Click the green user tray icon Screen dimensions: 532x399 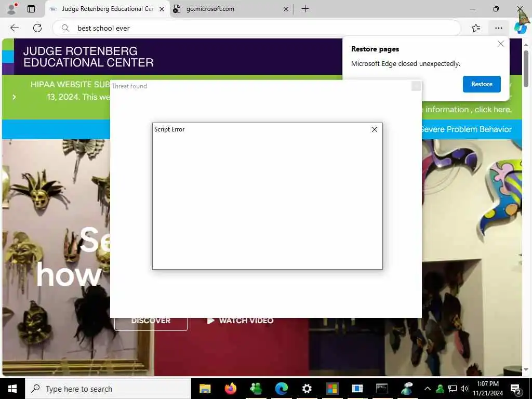click(440, 389)
